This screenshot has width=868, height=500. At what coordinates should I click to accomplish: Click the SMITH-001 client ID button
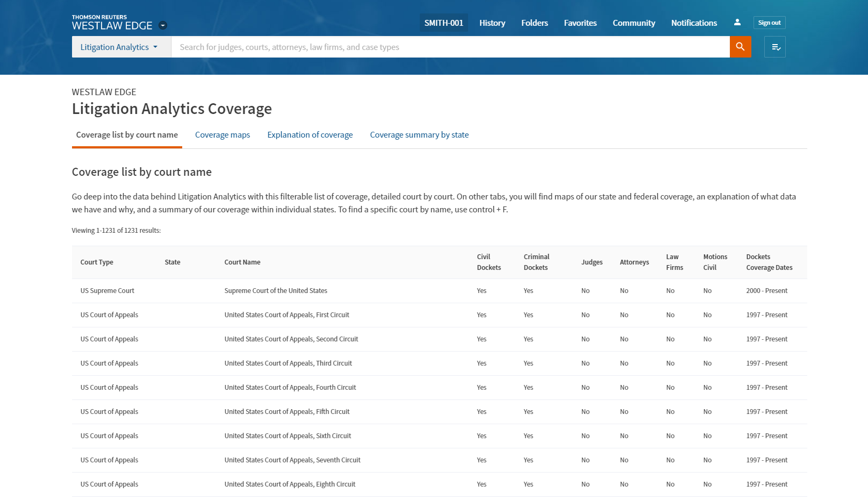pos(443,23)
